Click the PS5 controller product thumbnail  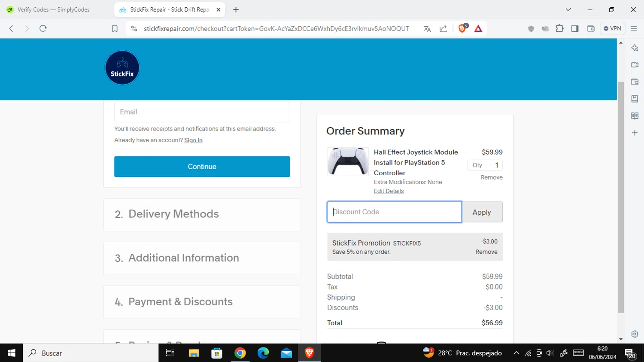[348, 161]
